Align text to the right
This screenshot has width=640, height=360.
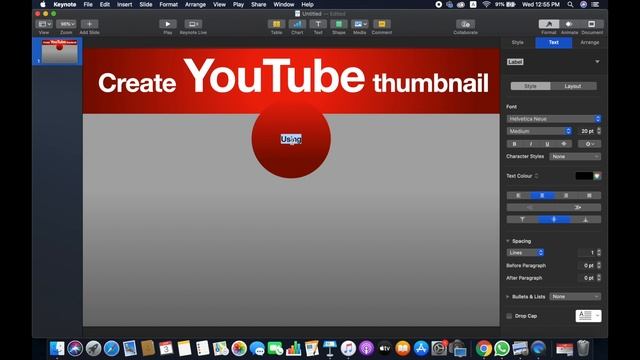[x=566, y=196]
